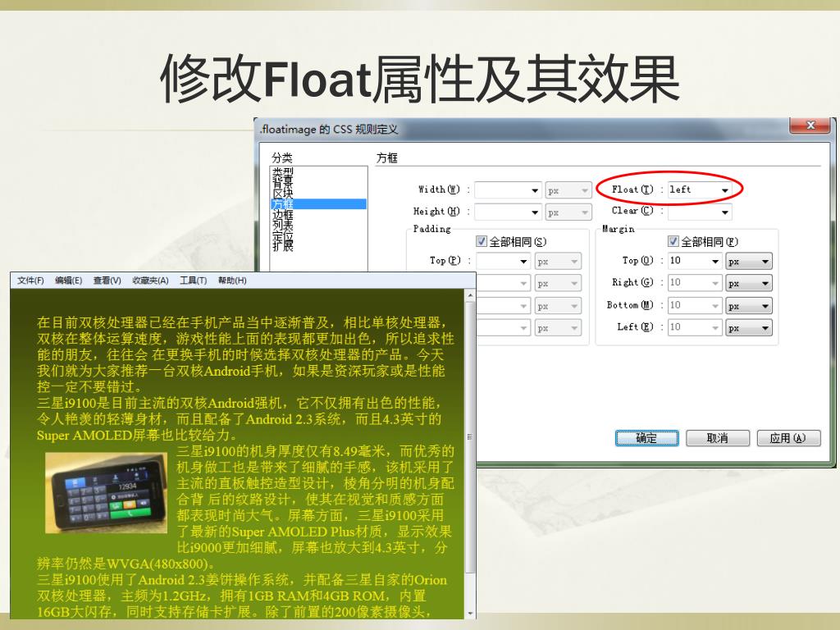Image resolution: width=840 pixels, height=630 pixels.
Task: Click the browser vertical scrollbar thumb
Action: [470, 436]
